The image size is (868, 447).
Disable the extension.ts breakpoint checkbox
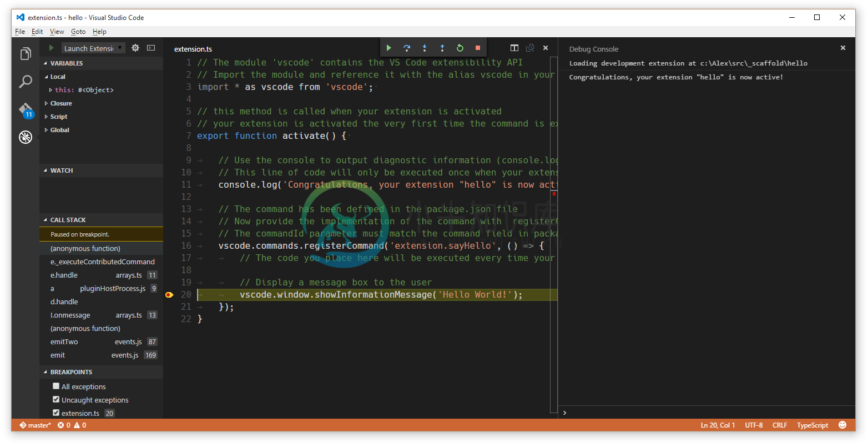click(x=56, y=413)
